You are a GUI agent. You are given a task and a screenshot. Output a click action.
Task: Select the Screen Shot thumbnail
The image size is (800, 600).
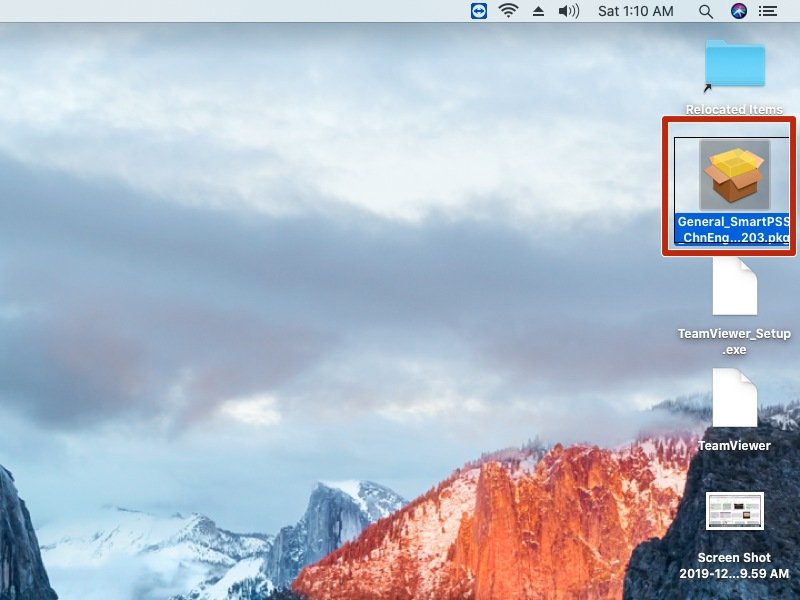pos(734,511)
